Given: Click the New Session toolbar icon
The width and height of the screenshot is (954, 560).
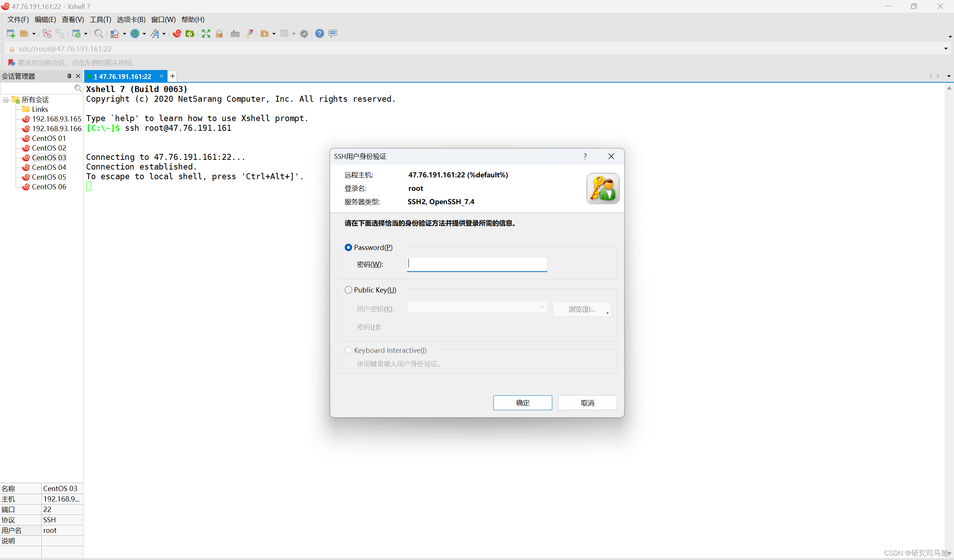Looking at the screenshot, I should [10, 34].
